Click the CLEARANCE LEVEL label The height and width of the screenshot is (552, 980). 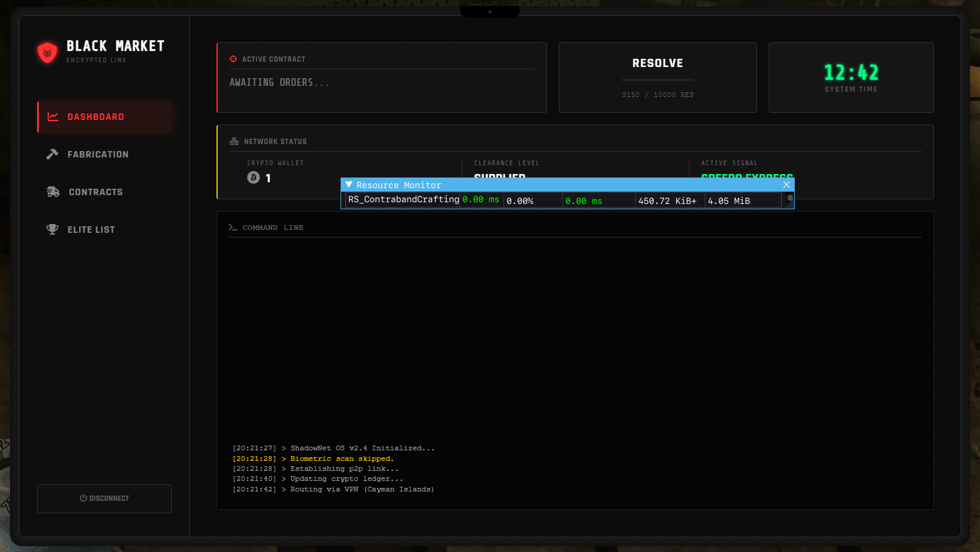506,163
